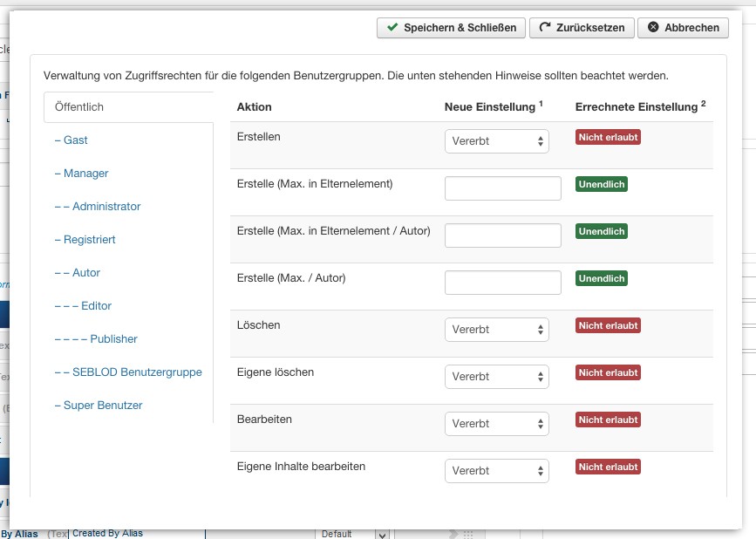This screenshot has height=539, width=756.
Task: Focus the Erstelle (Max. / Autor) text field
Action: [x=503, y=283]
